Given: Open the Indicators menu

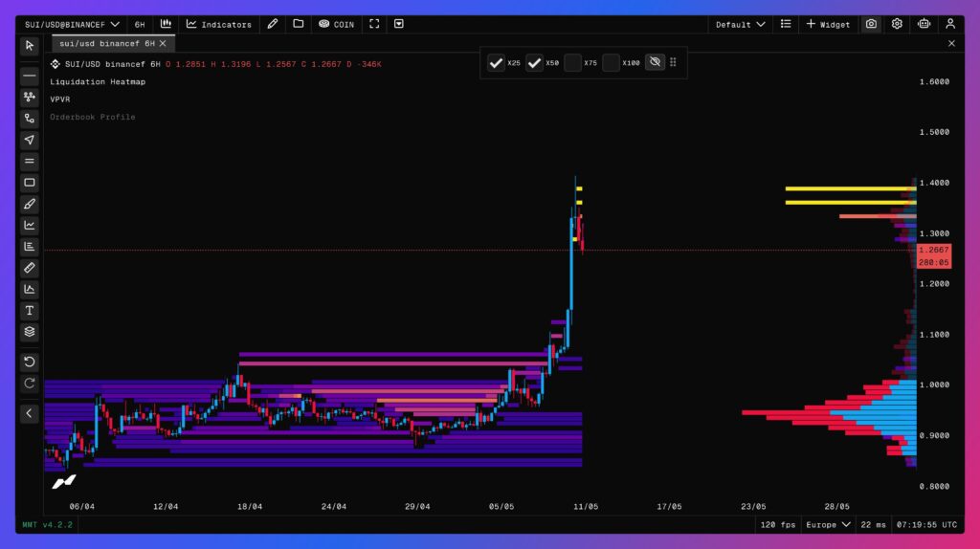Looking at the screenshot, I should click(x=219, y=24).
